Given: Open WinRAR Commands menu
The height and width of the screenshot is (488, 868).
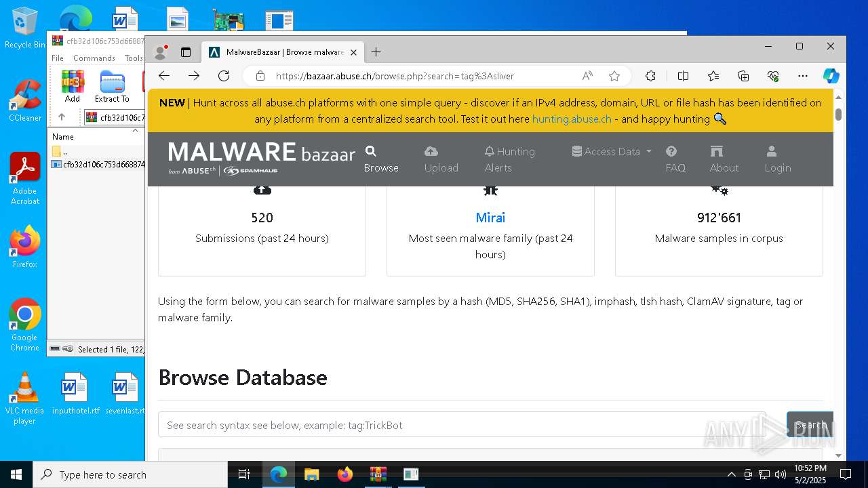Looking at the screenshot, I should 94,58.
